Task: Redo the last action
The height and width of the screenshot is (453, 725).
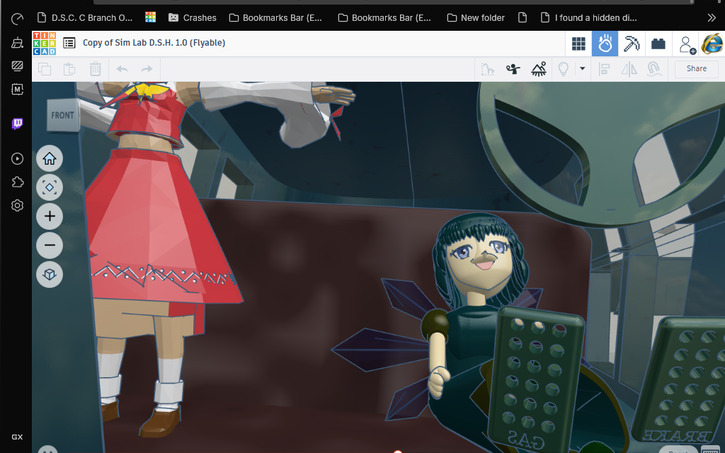Action: (147, 69)
